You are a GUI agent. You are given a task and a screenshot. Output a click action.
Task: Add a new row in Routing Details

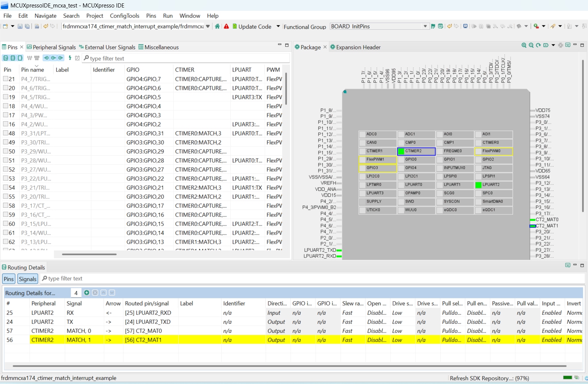pos(87,293)
